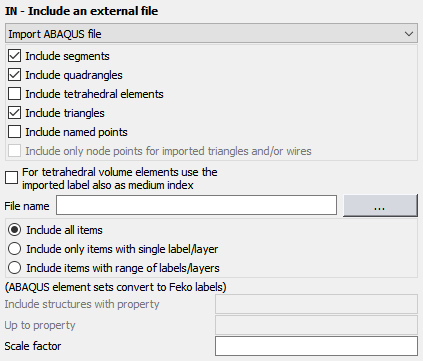This screenshot has height=361, width=423.
Task: Click Include structures with property field
Action: pos(316,304)
